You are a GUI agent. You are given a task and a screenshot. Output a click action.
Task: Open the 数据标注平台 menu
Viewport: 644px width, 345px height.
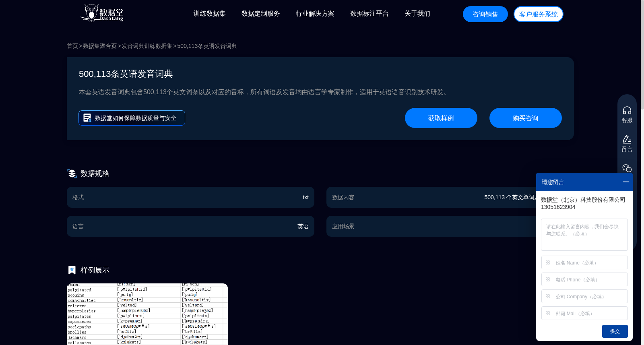point(369,14)
